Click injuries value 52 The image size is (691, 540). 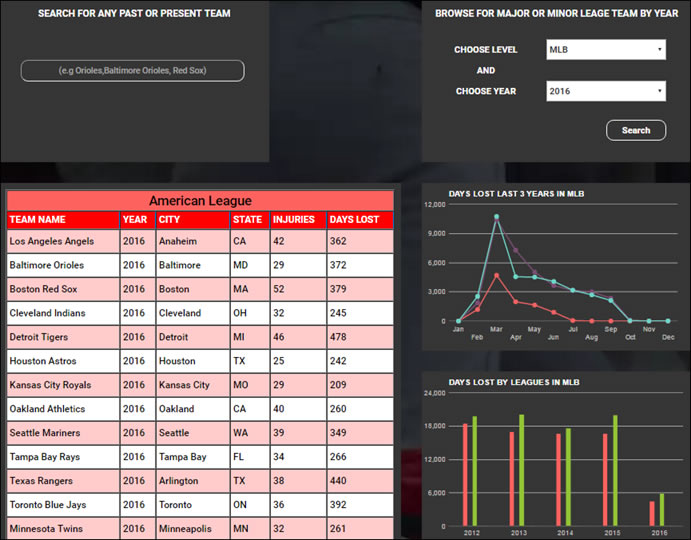(279, 289)
